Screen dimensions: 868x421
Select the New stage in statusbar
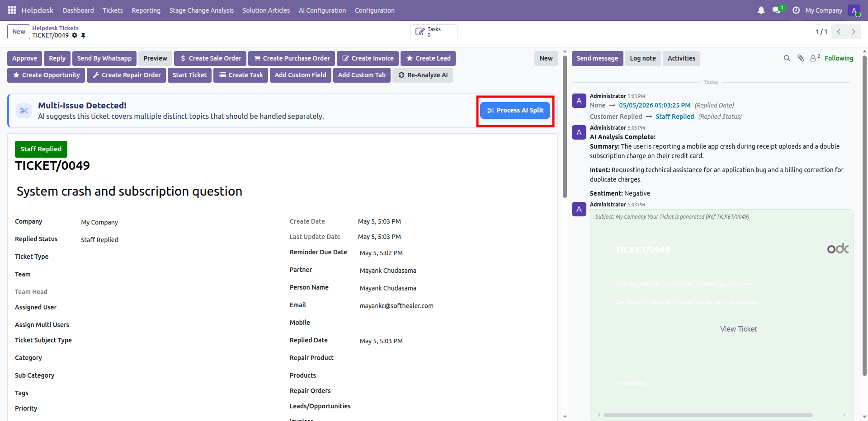click(546, 58)
